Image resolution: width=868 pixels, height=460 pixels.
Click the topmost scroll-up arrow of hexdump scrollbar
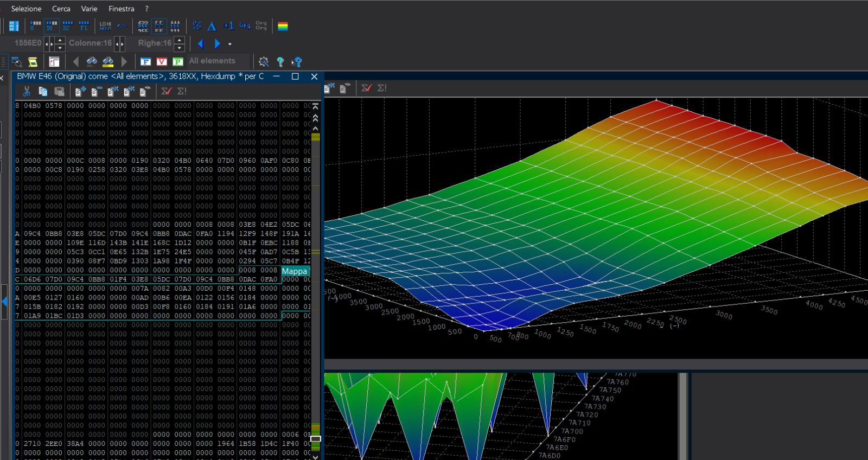(315, 106)
